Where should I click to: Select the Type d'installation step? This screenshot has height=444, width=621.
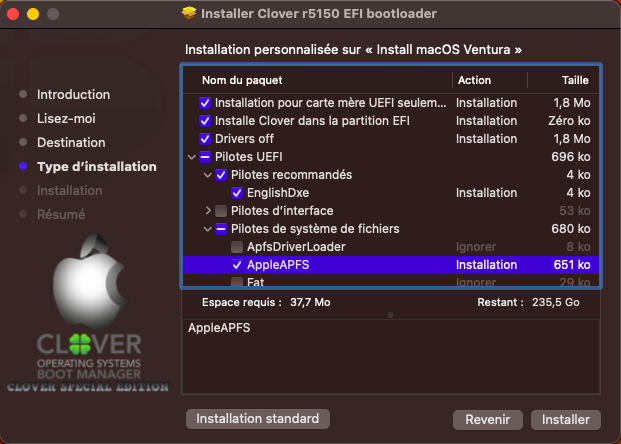(x=97, y=167)
